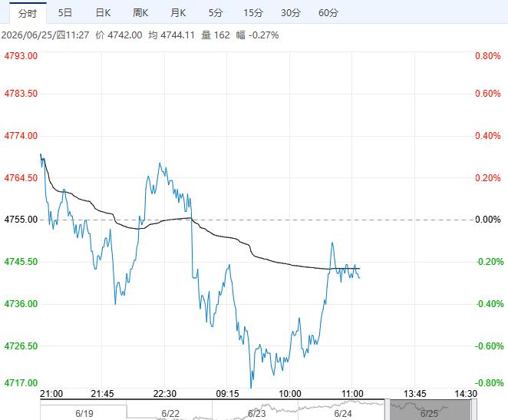Click the highlighted 6/25 range in the navigator
The height and width of the screenshot is (420, 508).
click(430, 410)
